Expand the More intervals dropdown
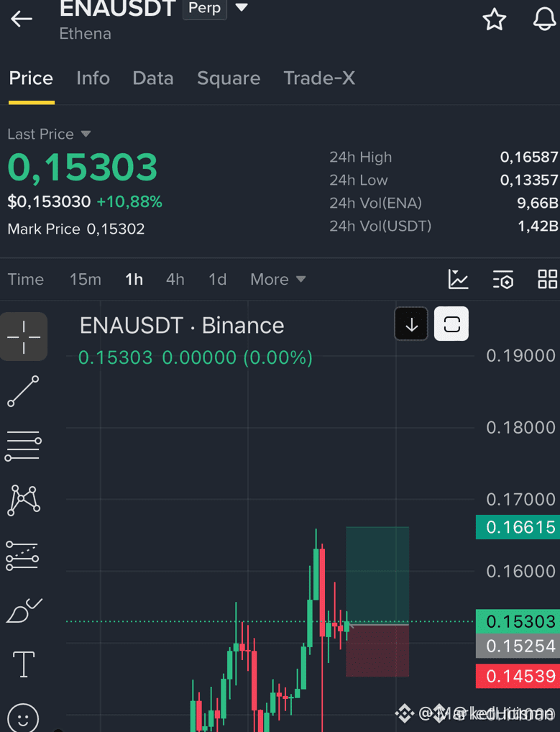 (278, 279)
